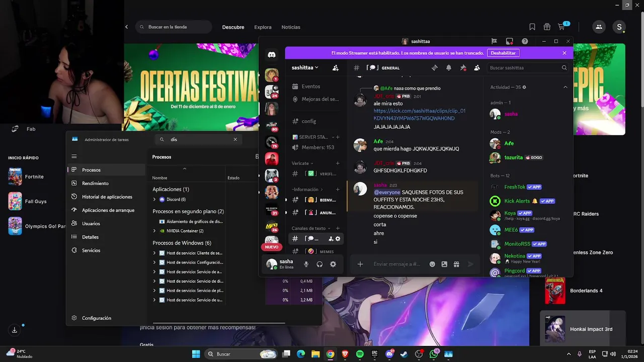Deafen with headphones icon in Discord

click(319, 264)
